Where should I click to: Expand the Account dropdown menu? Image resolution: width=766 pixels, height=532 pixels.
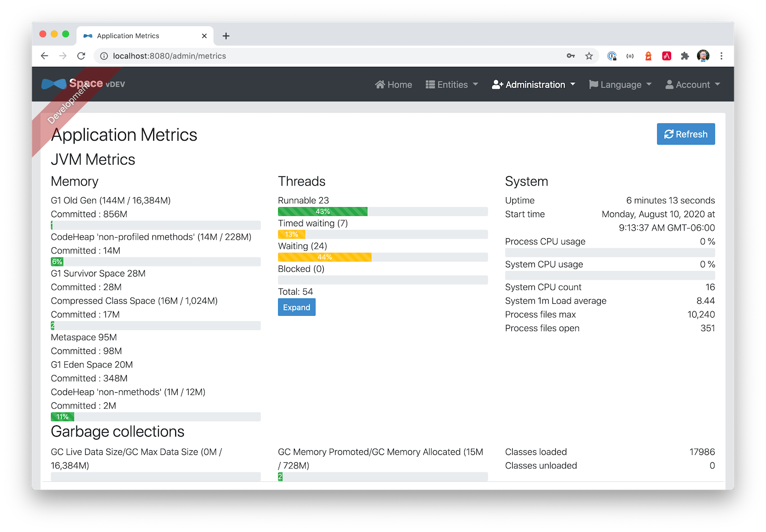[693, 85]
